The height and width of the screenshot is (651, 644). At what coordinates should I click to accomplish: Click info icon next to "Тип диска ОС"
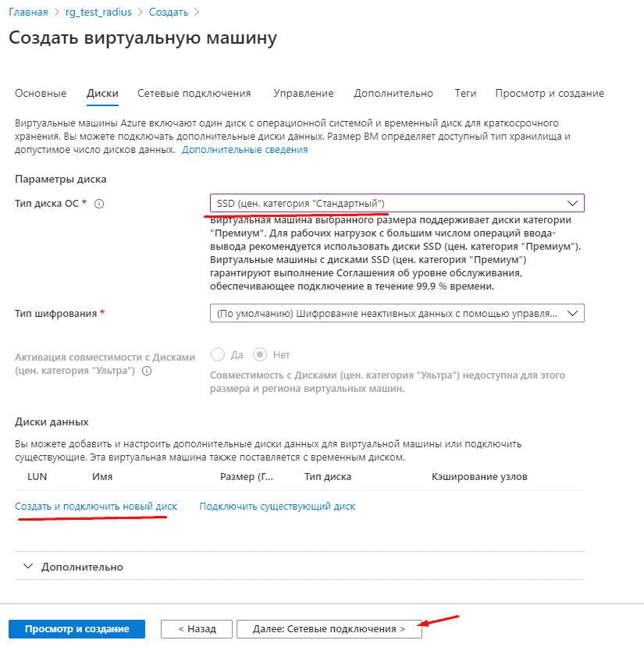coord(99,204)
